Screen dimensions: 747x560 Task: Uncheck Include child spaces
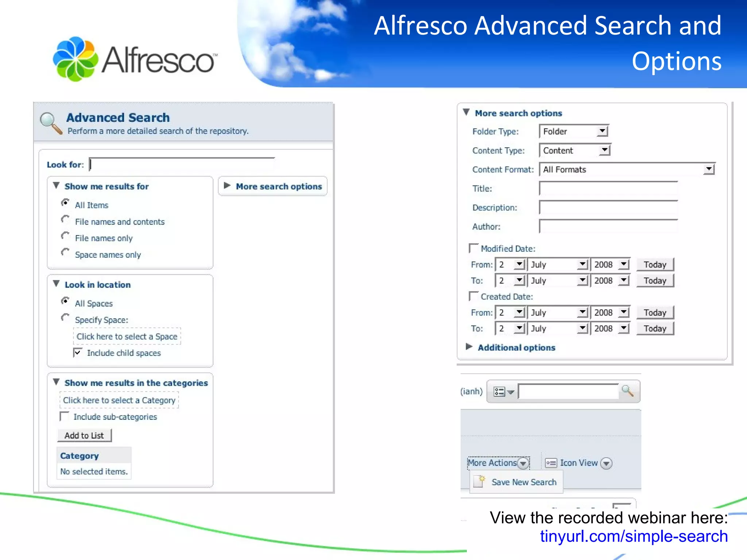coord(77,353)
